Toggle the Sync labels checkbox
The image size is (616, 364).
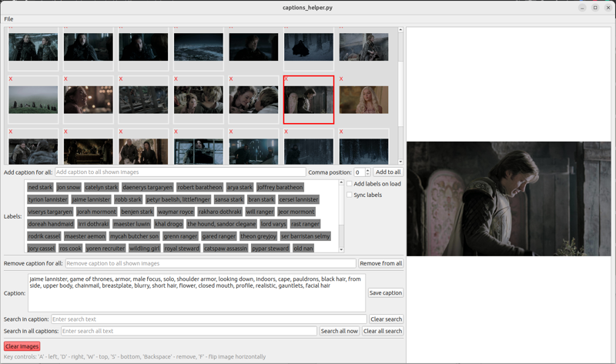pyautogui.click(x=350, y=195)
